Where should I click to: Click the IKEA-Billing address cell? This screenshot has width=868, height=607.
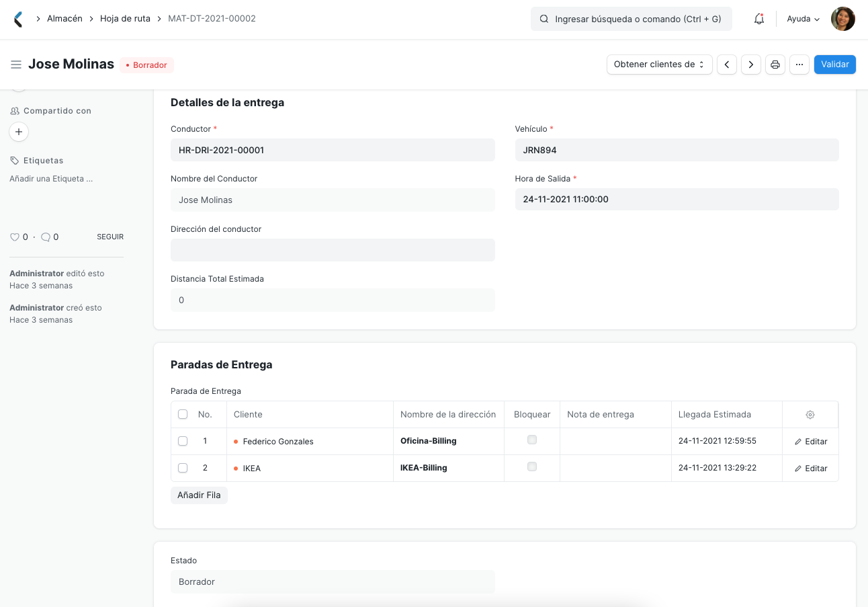point(449,469)
